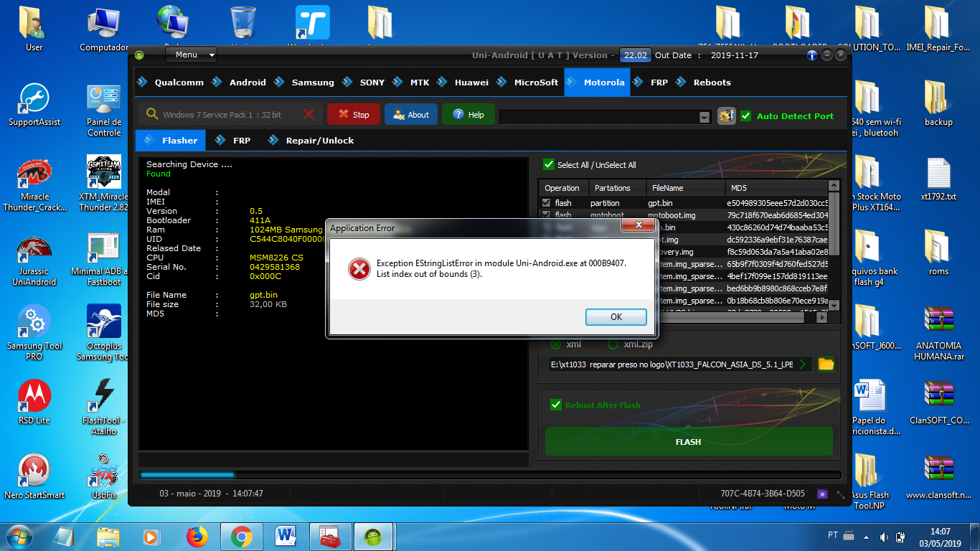Open the About button
This screenshot has height=551, width=980.
[x=411, y=115]
